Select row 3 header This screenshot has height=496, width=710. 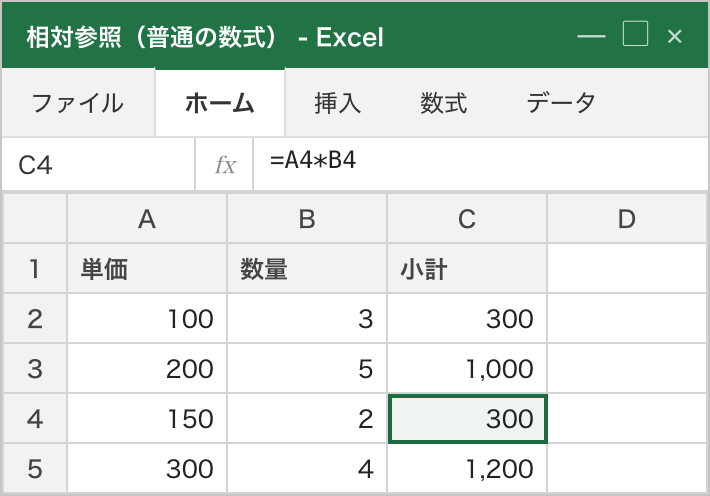(35, 368)
